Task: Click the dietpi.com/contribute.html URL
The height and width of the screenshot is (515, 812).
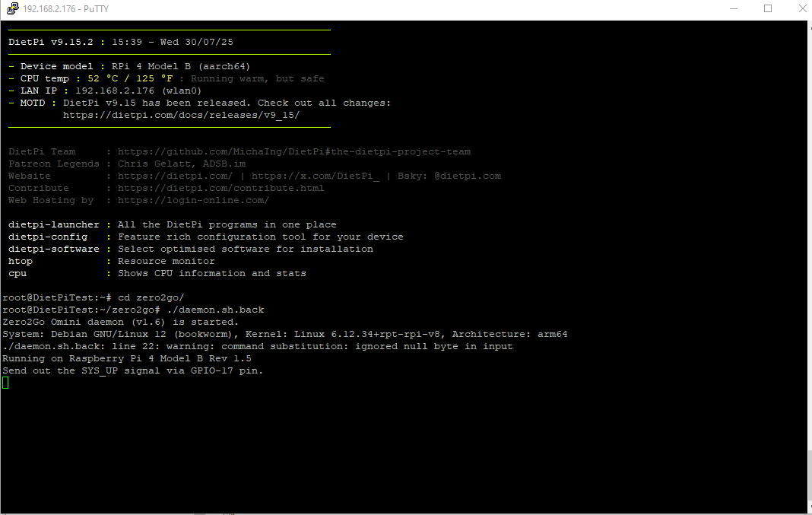Action: pos(220,188)
